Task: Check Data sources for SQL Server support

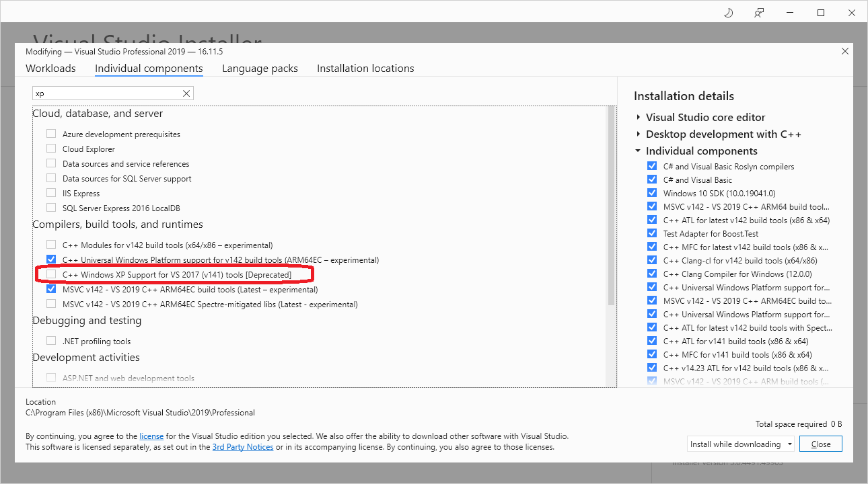Action: pos(51,178)
